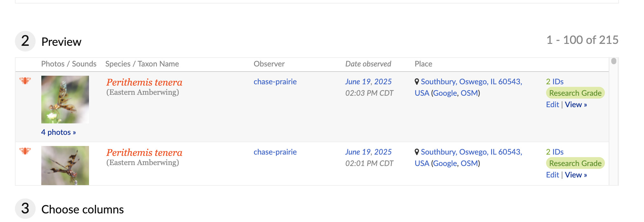The height and width of the screenshot is (222, 644).
Task: Open first Southbury, Oswego place link
Action: click(469, 87)
